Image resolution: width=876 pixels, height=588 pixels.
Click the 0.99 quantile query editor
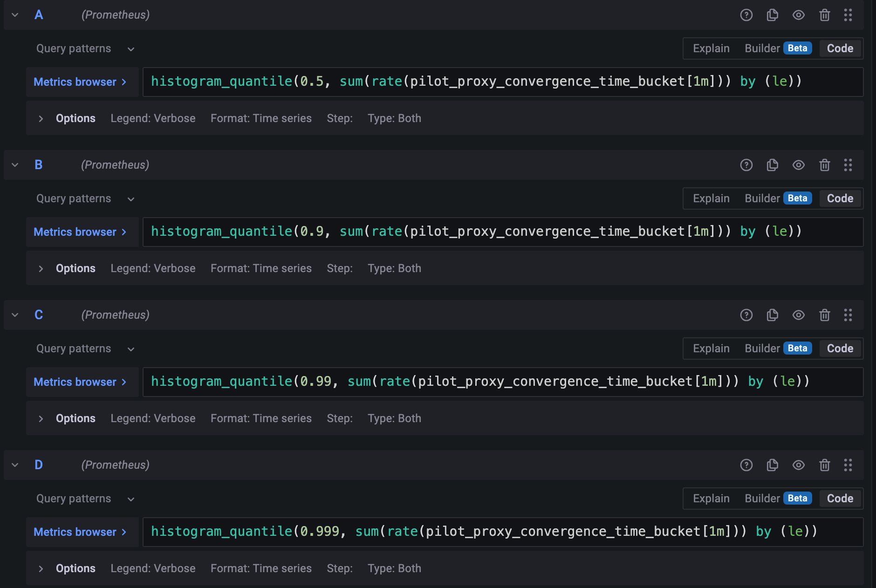(x=503, y=382)
